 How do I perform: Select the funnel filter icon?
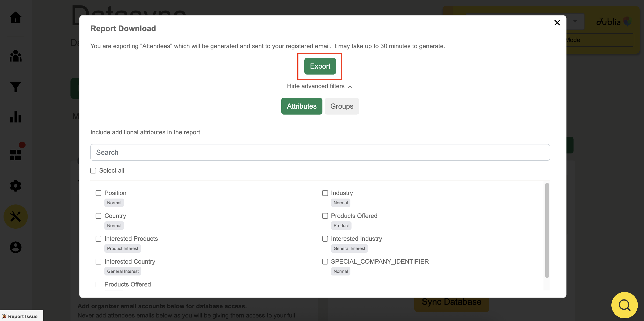[x=15, y=87]
